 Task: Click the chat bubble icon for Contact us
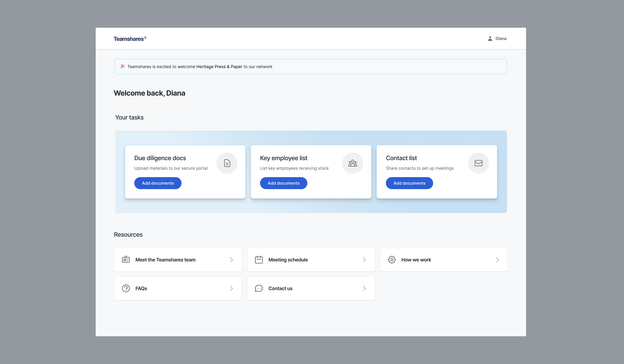(x=259, y=288)
